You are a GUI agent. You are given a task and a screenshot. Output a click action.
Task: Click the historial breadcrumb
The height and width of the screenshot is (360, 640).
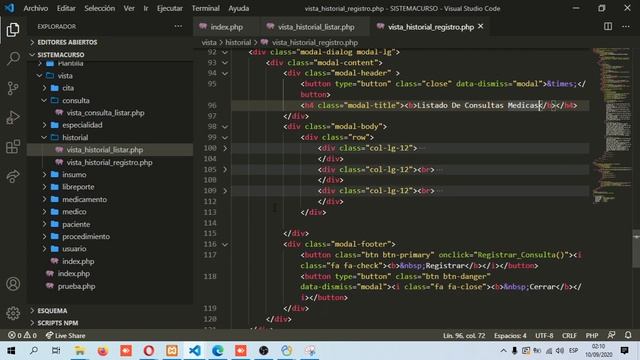pyautogui.click(x=238, y=42)
